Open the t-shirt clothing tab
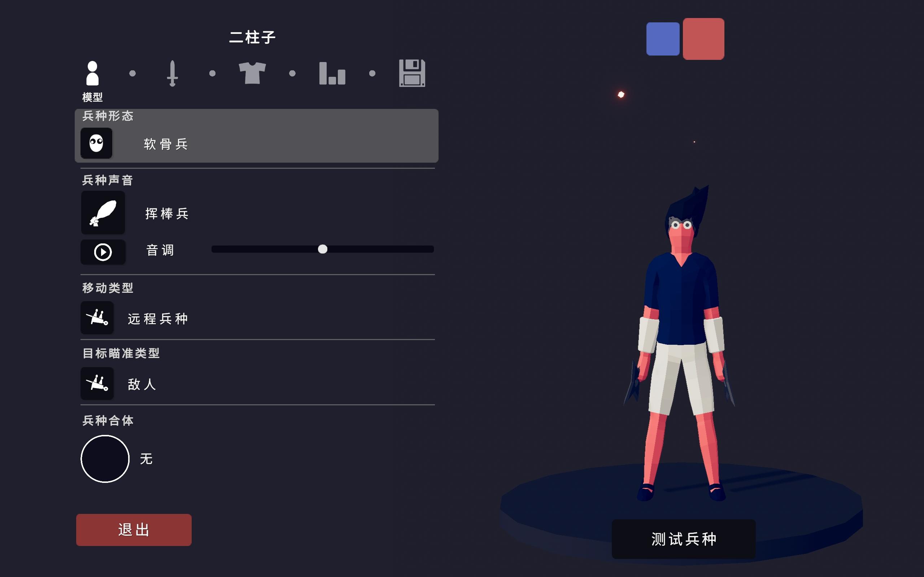 252,73
